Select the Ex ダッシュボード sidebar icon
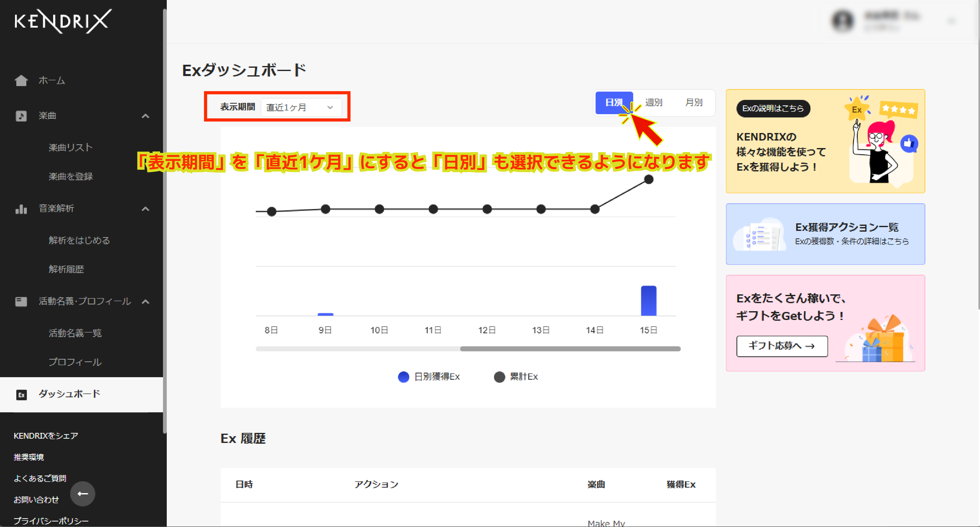The height and width of the screenshot is (527, 980). pyautogui.click(x=22, y=395)
